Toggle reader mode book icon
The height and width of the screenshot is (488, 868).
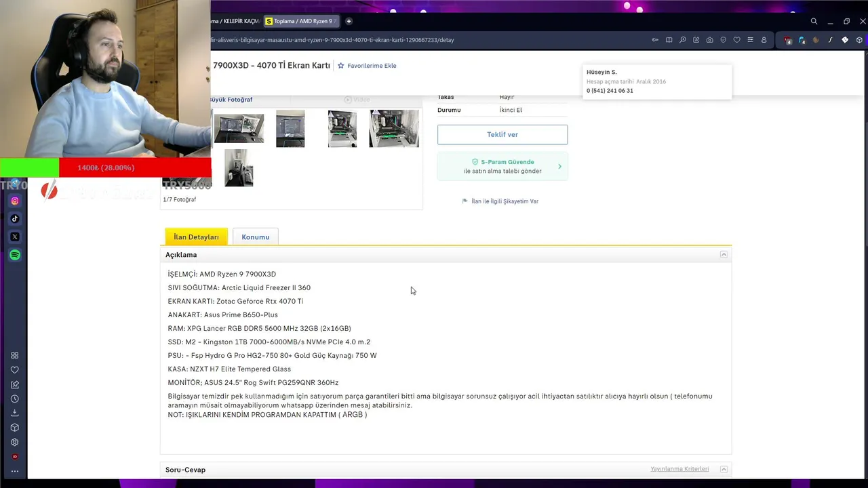point(669,40)
